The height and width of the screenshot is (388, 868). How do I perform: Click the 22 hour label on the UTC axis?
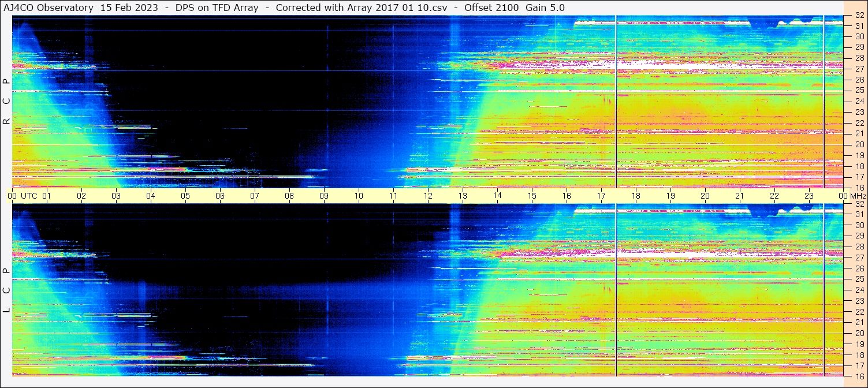click(x=774, y=196)
